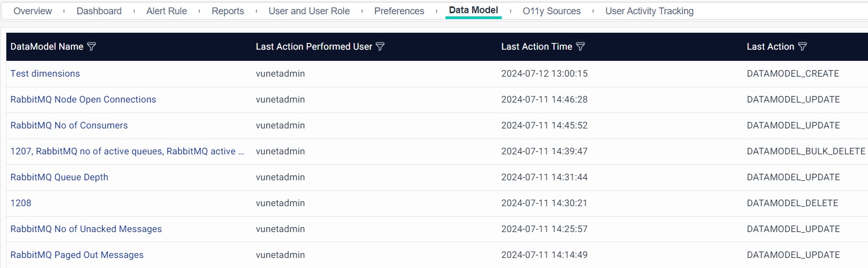
Task: Click RabbitMQ Node Open Connections link
Action: click(84, 99)
